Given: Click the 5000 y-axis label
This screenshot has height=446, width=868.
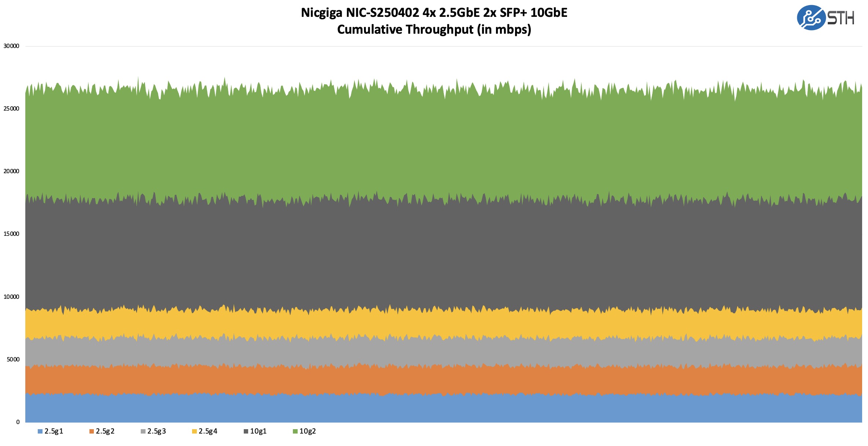Looking at the screenshot, I should pos(13,360).
